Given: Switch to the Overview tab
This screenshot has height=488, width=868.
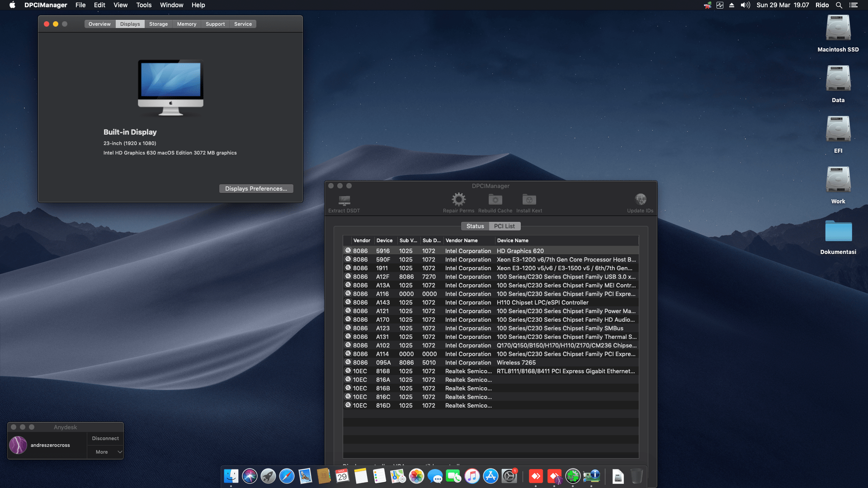Looking at the screenshot, I should (x=99, y=24).
